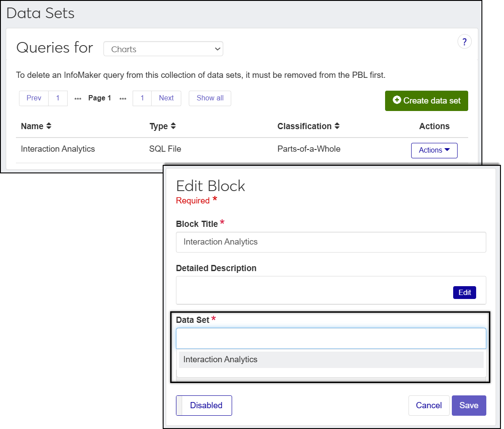
Task: Go to the Next page
Action: (166, 98)
